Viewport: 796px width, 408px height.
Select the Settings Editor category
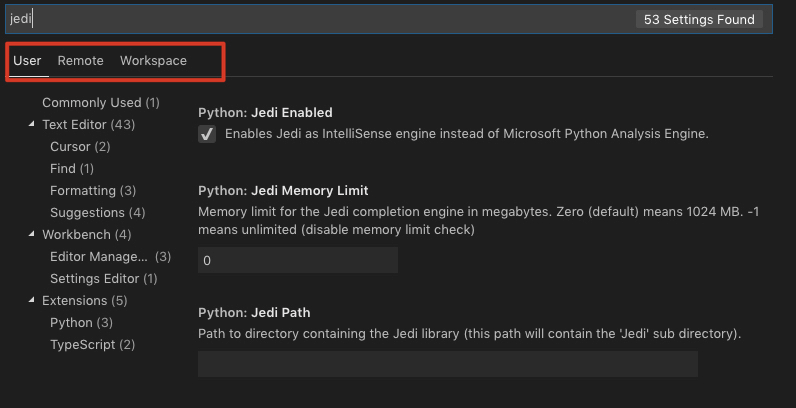tap(103, 279)
